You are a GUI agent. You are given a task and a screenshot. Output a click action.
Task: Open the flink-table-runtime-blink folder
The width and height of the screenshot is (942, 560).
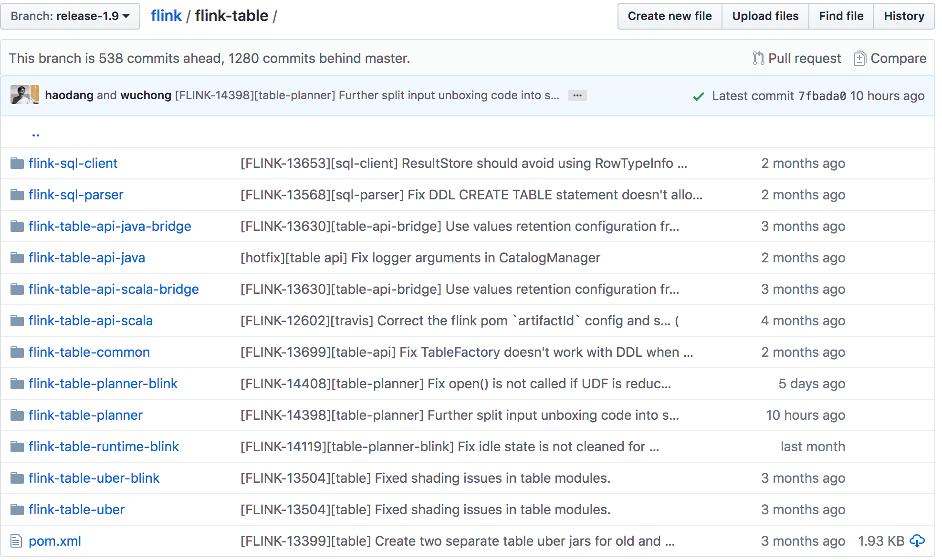(104, 446)
